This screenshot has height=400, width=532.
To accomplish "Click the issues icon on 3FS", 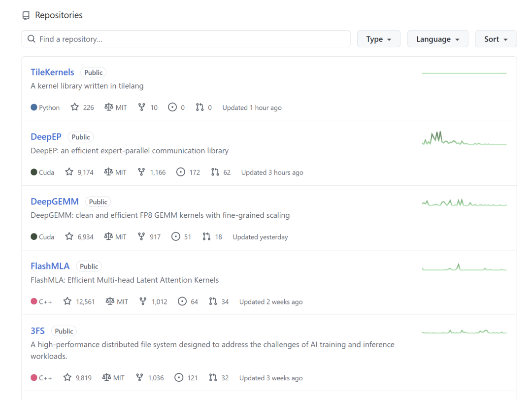I will pos(179,378).
